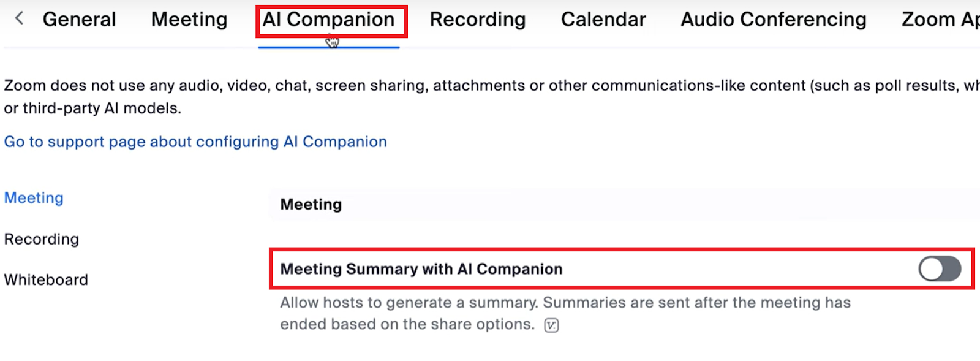Enable Meeting Summary with AI Companion
980x361 pixels.
pos(938,268)
